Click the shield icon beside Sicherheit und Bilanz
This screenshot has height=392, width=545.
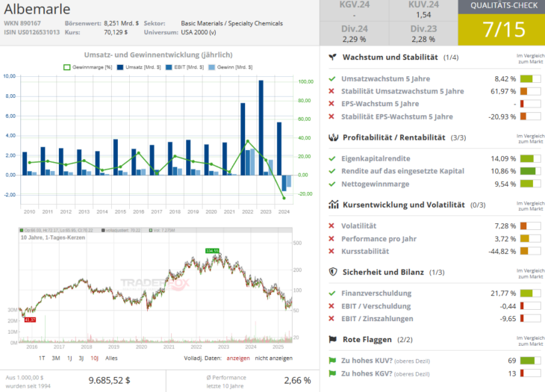pos(333,272)
